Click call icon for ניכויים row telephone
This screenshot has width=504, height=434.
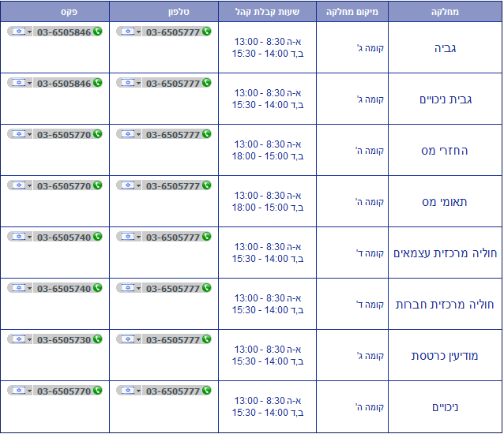[206, 391]
